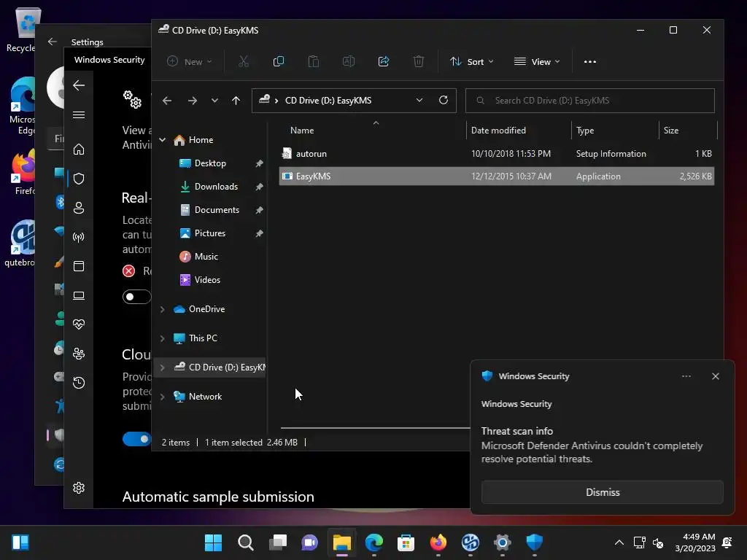Open Microsoft Store from the taskbar
747x560 pixels.
pos(406,542)
